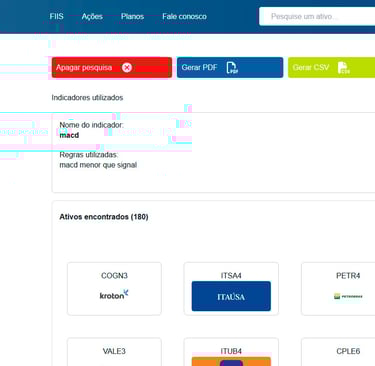Go to the Planos page
This screenshot has width=375, height=366.
(x=132, y=16)
